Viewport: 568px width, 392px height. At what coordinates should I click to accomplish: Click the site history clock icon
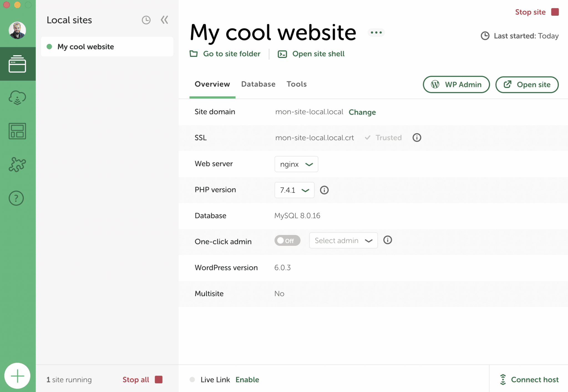146,20
